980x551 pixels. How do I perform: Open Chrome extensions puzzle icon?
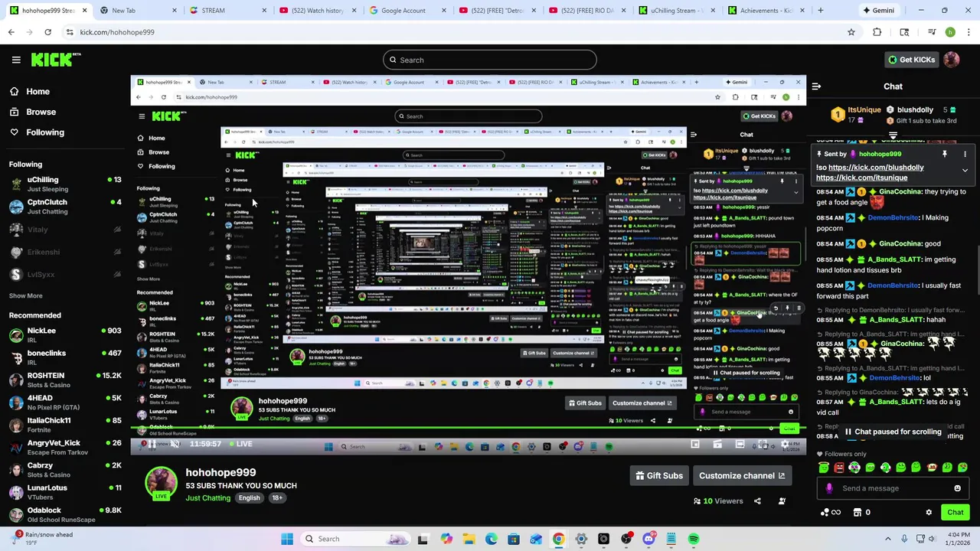[x=877, y=32]
